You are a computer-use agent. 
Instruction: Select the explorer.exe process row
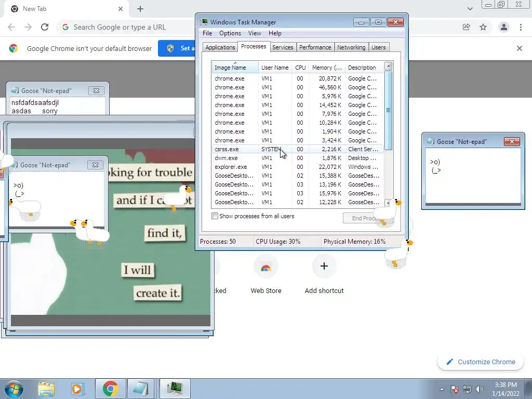[x=297, y=167]
